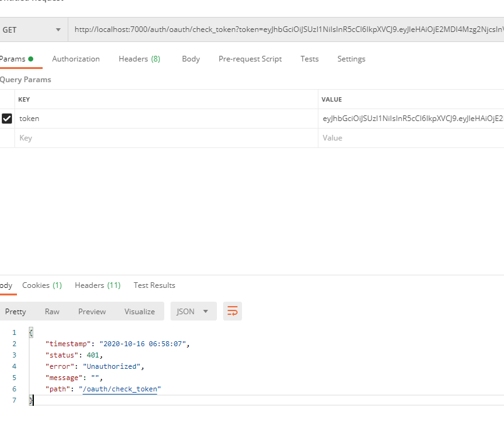Screen dimensions: 504x424
Task: Open the Pre-request Script tab
Action: (x=250, y=59)
